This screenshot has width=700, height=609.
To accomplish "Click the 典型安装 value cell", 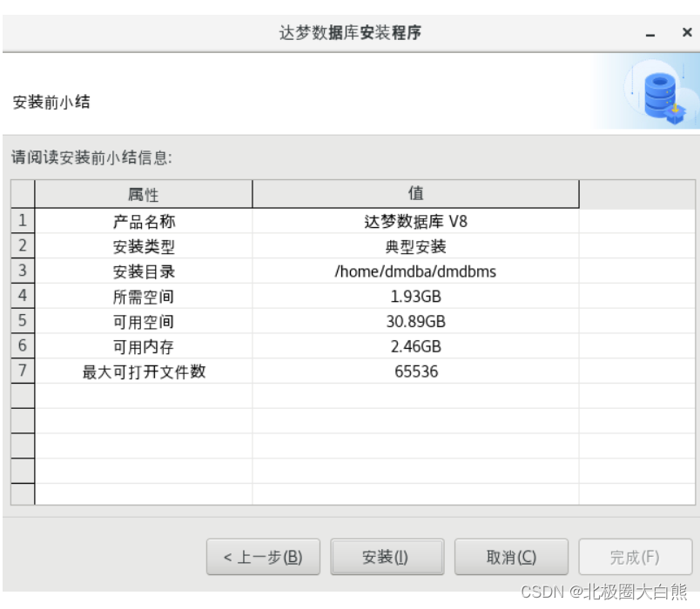I will (415, 246).
